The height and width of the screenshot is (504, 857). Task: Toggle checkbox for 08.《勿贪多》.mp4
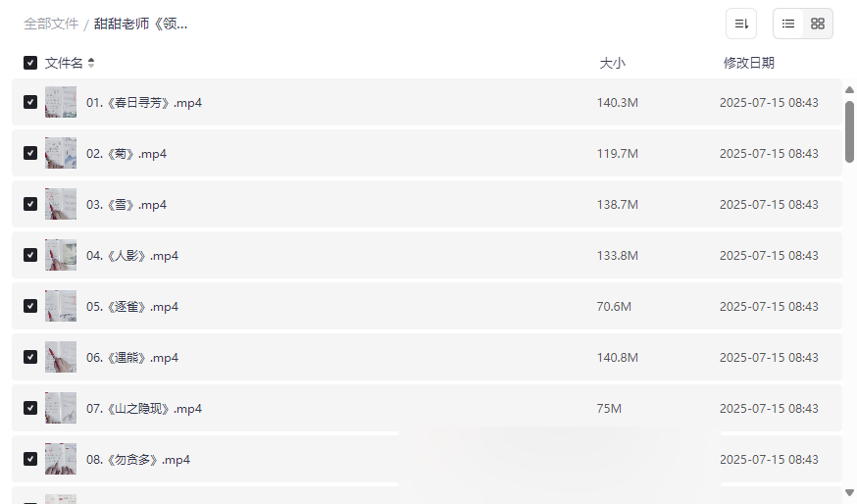click(x=30, y=459)
